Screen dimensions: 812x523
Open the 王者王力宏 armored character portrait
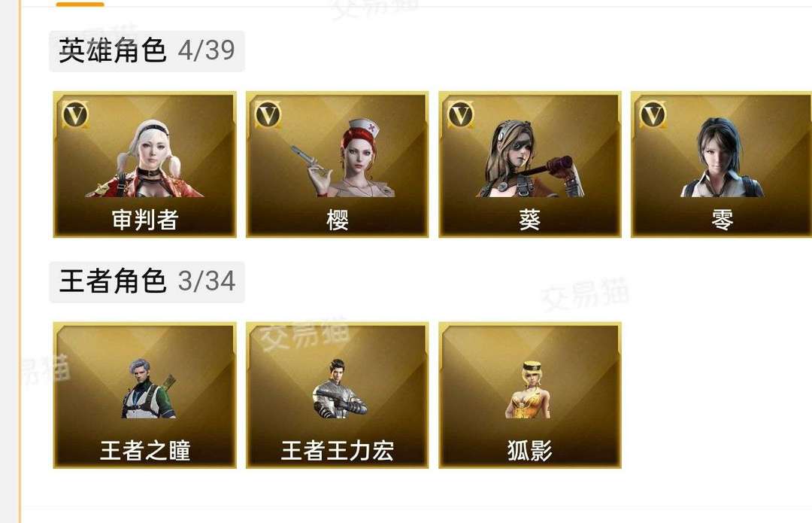tap(340, 389)
